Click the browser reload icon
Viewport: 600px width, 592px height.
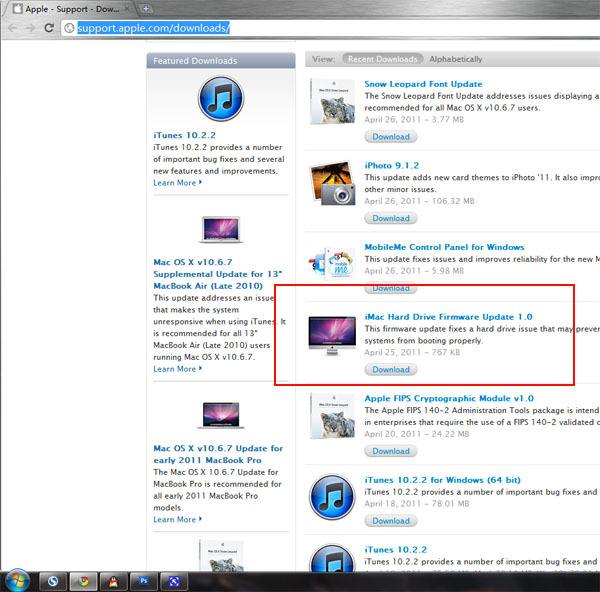point(49,28)
